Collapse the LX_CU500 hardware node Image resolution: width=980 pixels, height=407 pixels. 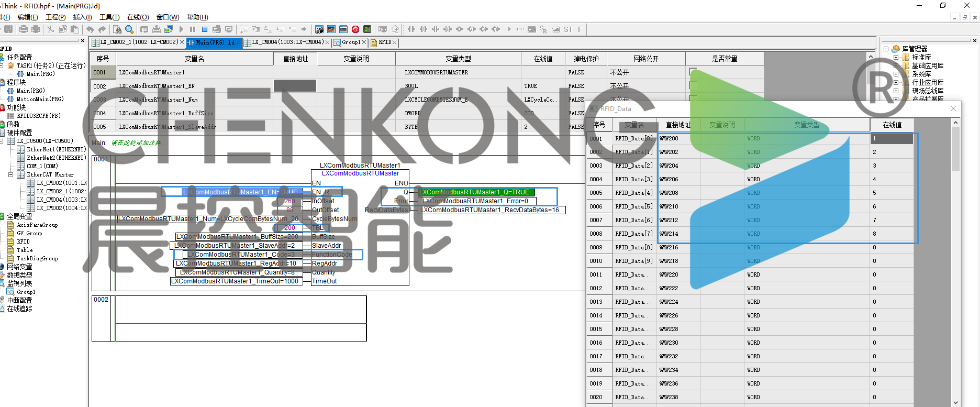[2, 141]
